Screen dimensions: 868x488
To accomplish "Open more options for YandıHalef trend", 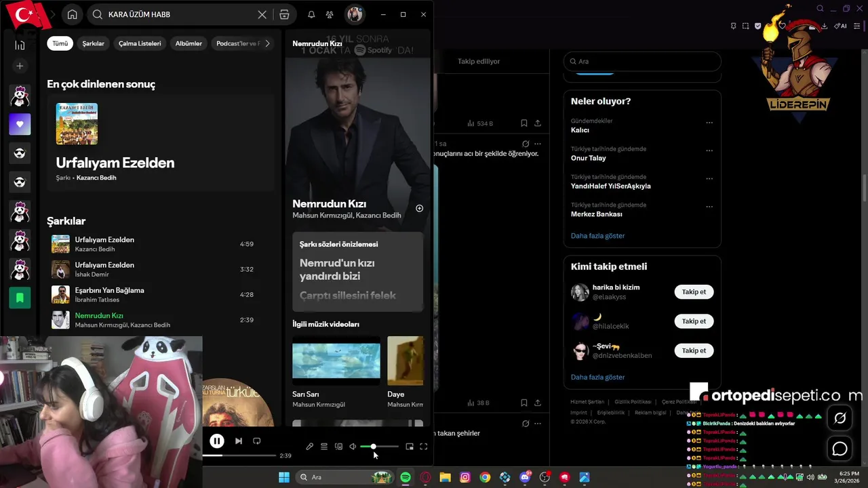I will 709,179.
